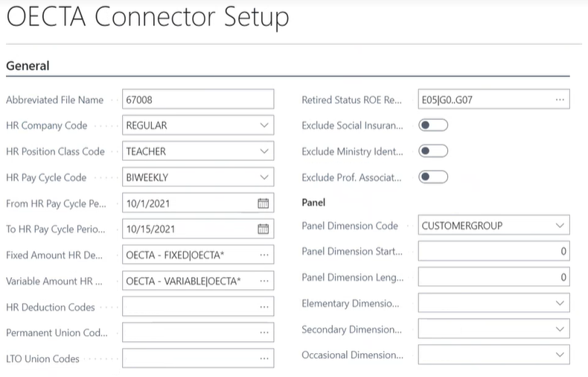588x377 pixels.
Task: Open lookup for Fixed Amount HR Deduction field
Action: 264,255
